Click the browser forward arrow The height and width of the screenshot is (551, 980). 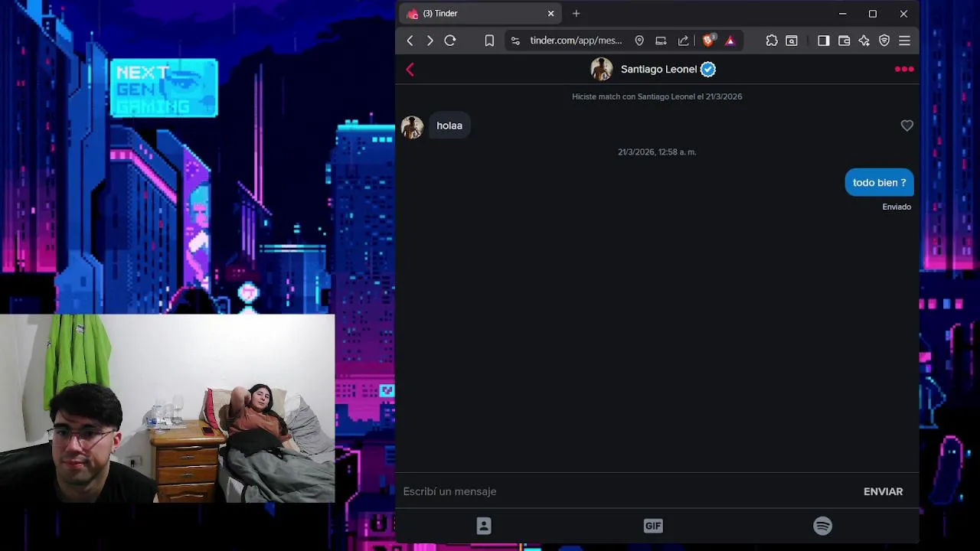click(430, 41)
